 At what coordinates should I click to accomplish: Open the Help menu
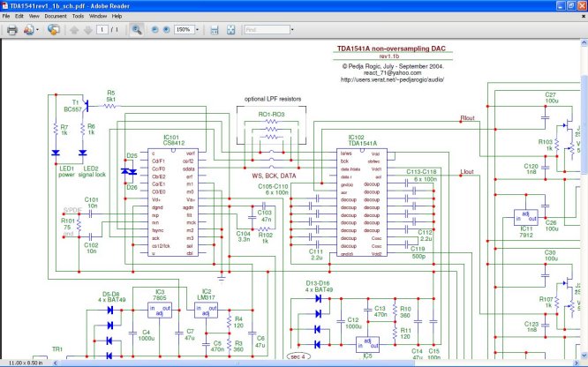tap(117, 16)
